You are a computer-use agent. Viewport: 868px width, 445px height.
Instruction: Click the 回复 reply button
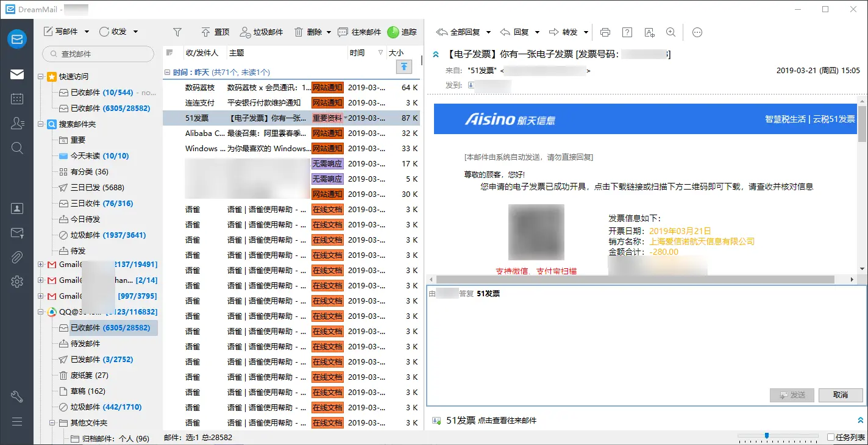point(514,32)
